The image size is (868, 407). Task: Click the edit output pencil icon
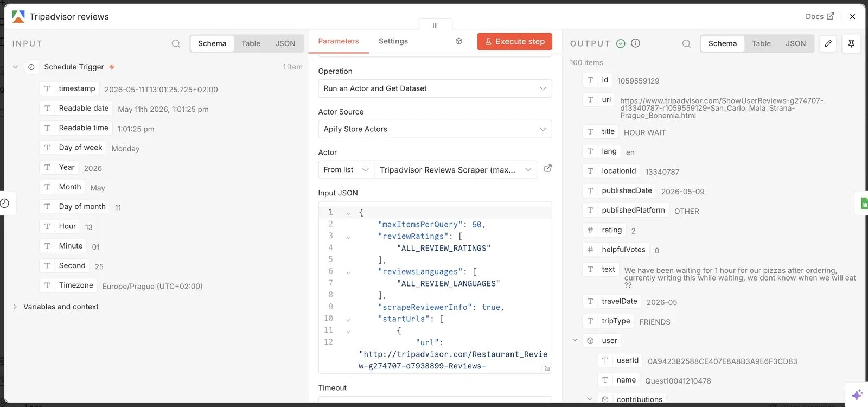pyautogui.click(x=828, y=43)
